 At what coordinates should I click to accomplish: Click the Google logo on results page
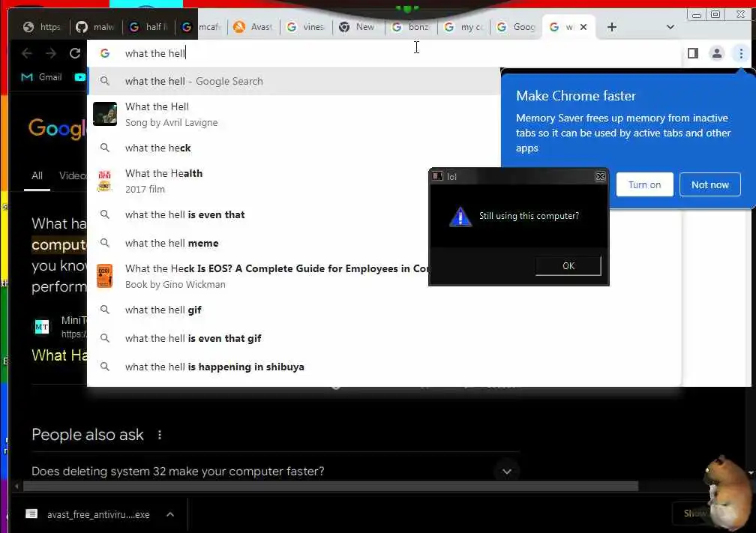pyautogui.click(x=57, y=128)
